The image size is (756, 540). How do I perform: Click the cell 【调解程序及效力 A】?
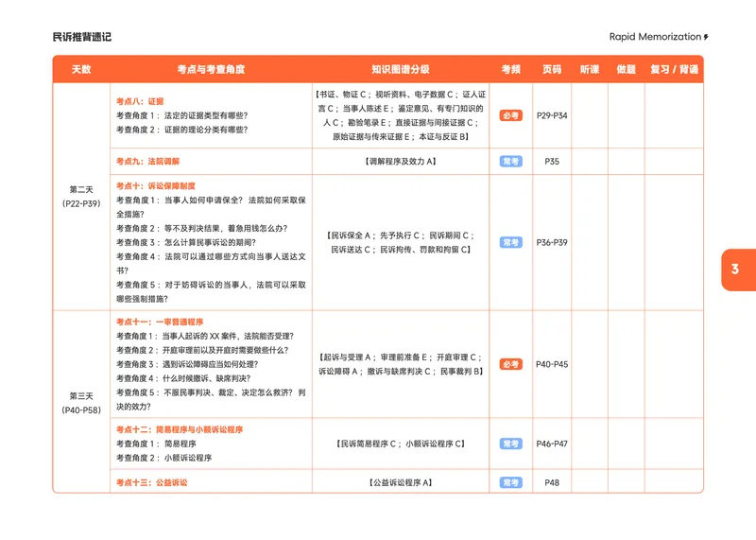pyautogui.click(x=400, y=161)
